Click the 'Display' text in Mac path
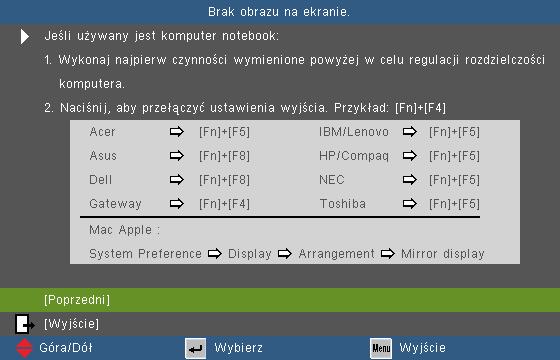Screen dimensions: 560x360 [x=250, y=254]
